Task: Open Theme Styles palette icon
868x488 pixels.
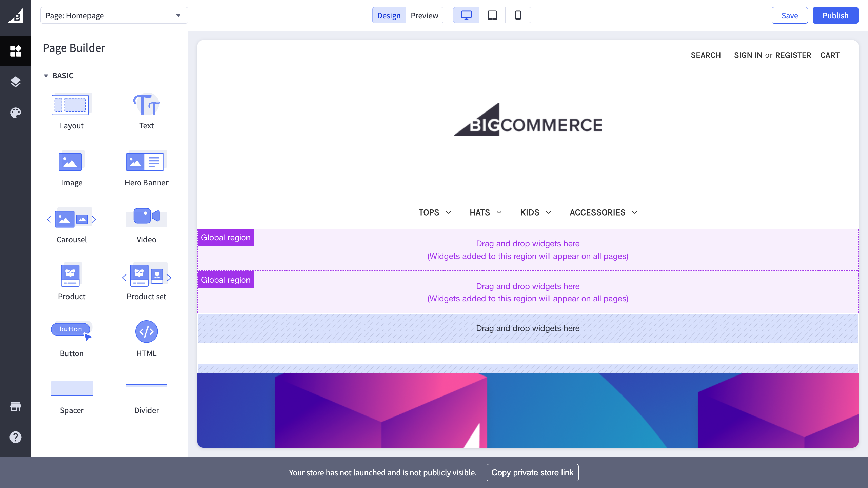Action: coord(15,113)
